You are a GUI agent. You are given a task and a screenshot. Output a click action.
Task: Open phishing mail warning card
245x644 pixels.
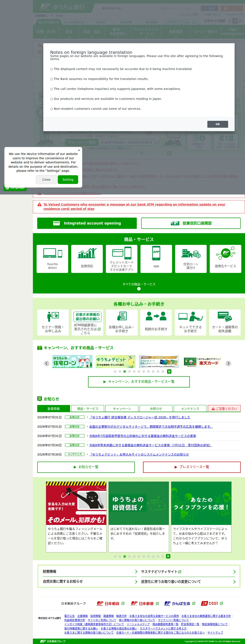76,517
